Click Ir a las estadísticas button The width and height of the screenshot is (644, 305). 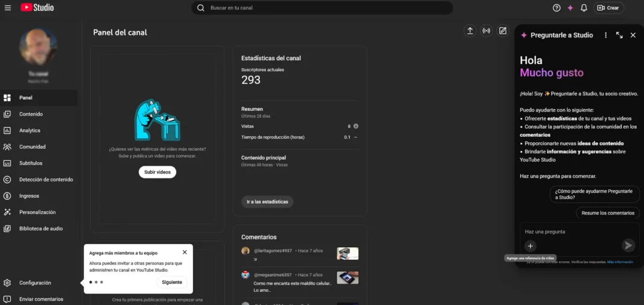pos(267,201)
